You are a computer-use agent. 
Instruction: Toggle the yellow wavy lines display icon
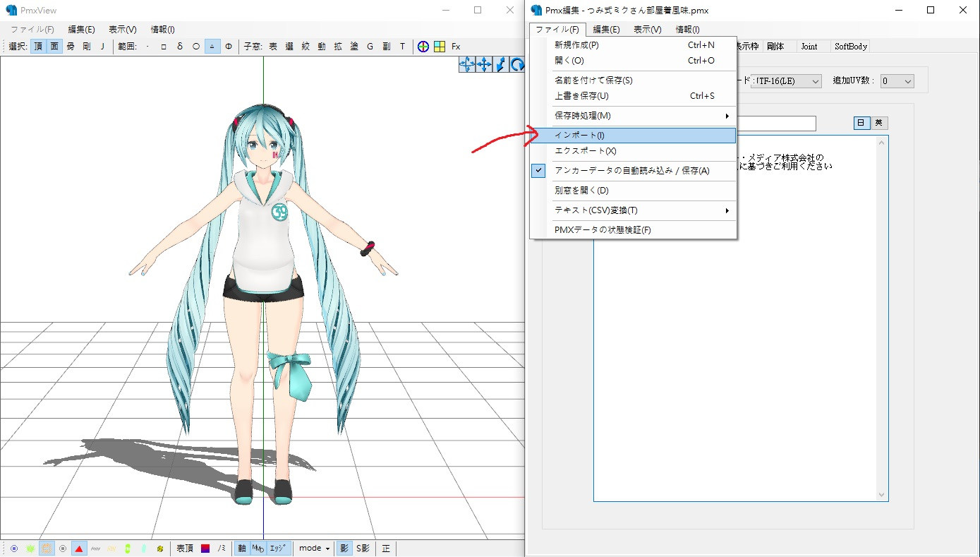click(x=111, y=548)
